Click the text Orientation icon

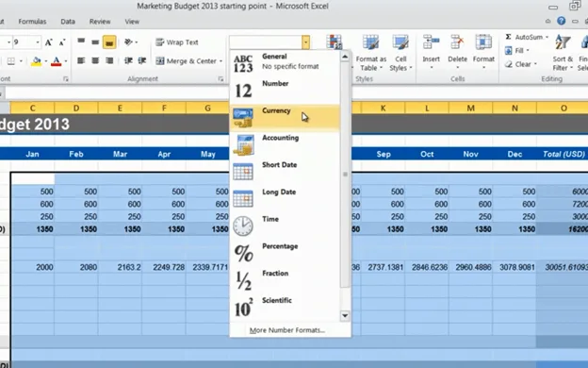click(128, 42)
